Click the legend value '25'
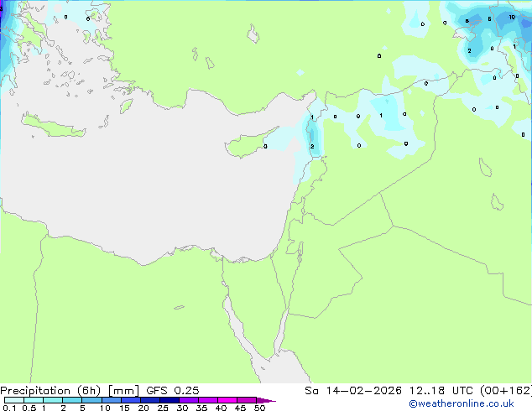Screen dimensions: 532x411 (163, 408)
